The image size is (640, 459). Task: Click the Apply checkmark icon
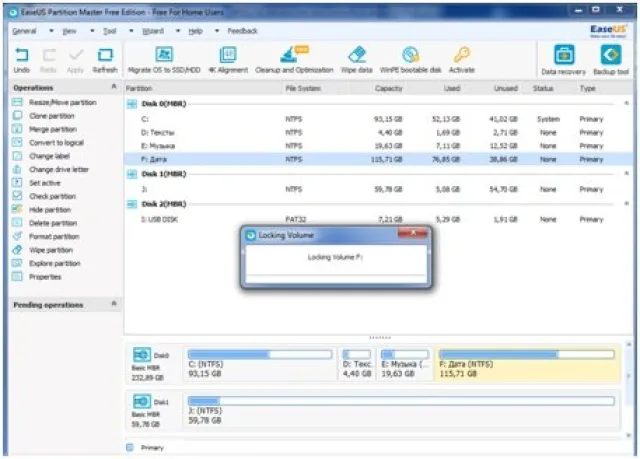pos(76,55)
